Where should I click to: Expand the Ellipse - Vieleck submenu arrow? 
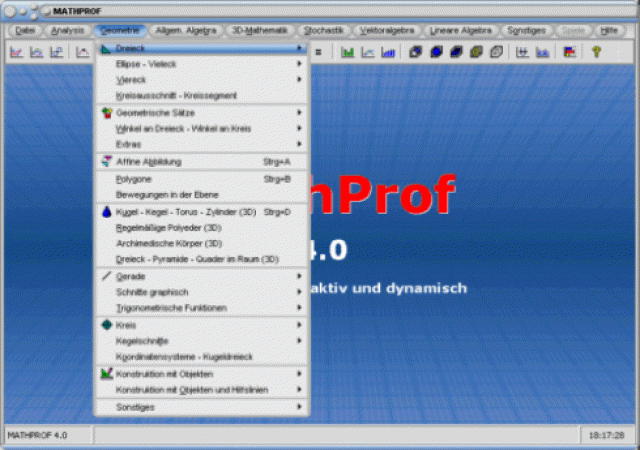coord(299,64)
